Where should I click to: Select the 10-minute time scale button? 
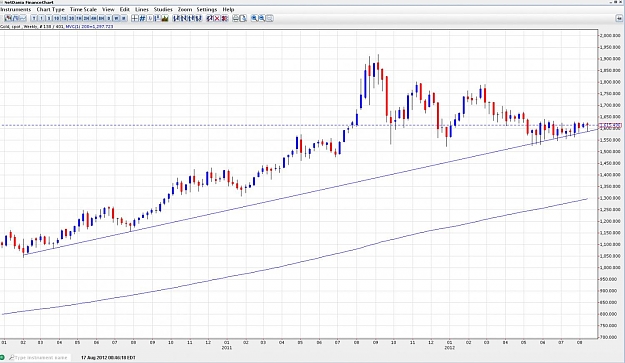(x=56, y=18)
